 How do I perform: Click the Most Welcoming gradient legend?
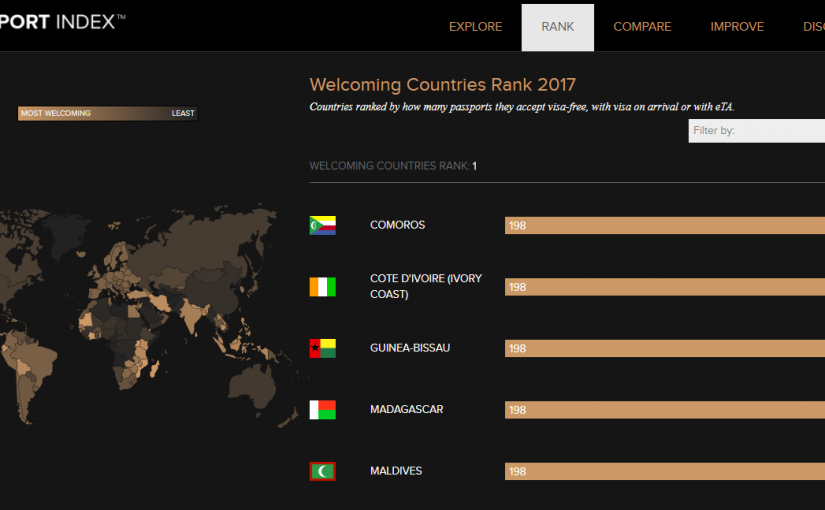pyautogui.click(x=108, y=114)
